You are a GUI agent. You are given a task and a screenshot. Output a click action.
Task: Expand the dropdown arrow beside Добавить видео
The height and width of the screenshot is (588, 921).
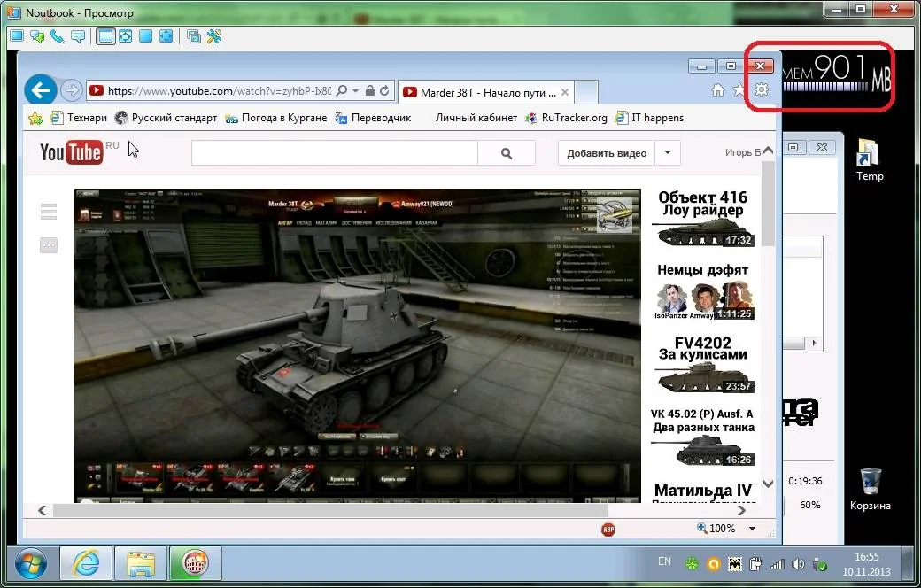pyautogui.click(x=668, y=153)
